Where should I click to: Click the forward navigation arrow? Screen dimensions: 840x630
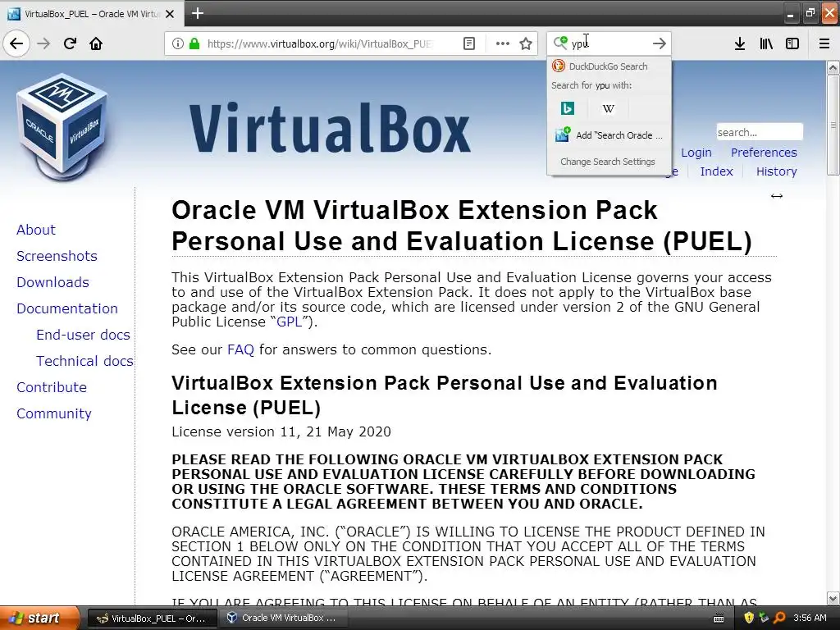point(44,43)
